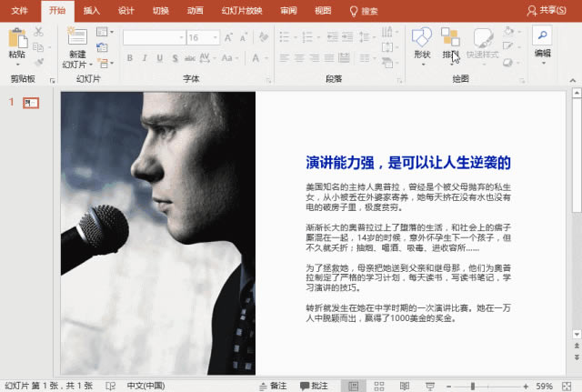Image resolution: width=582 pixels, height=392 pixels.
Task: Click the Cut scissors icon
Action: (38, 32)
